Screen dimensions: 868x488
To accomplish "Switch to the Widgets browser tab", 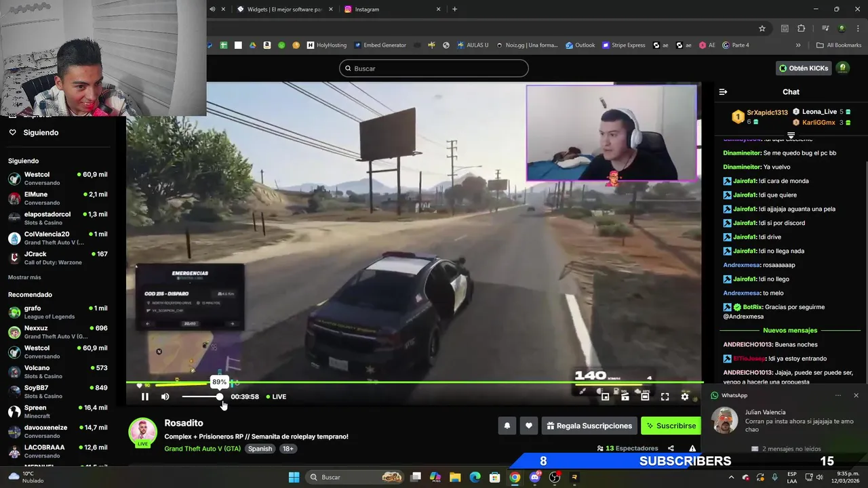I will point(283,9).
